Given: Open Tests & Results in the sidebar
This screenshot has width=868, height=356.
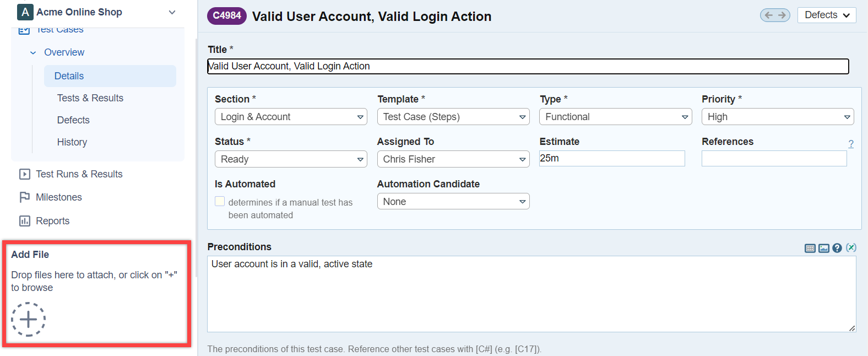Looking at the screenshot, I should [x=90, y=98].
